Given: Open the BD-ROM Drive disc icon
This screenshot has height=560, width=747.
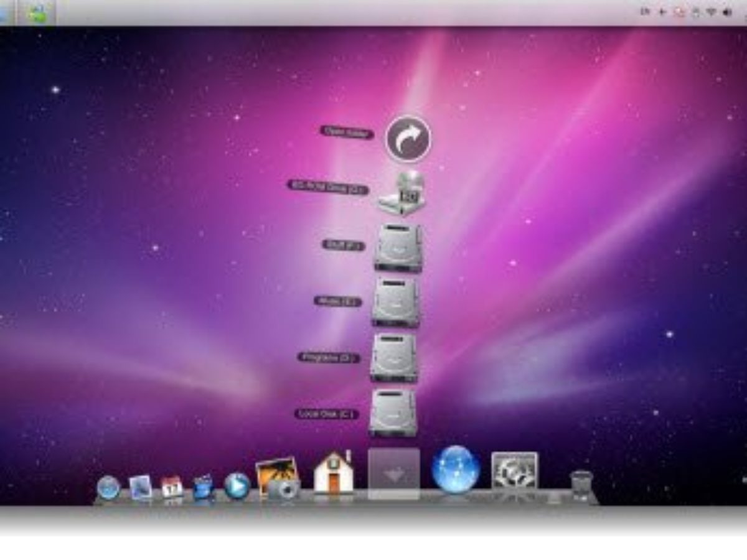Looking at the screenshot, I should [403, 194].
